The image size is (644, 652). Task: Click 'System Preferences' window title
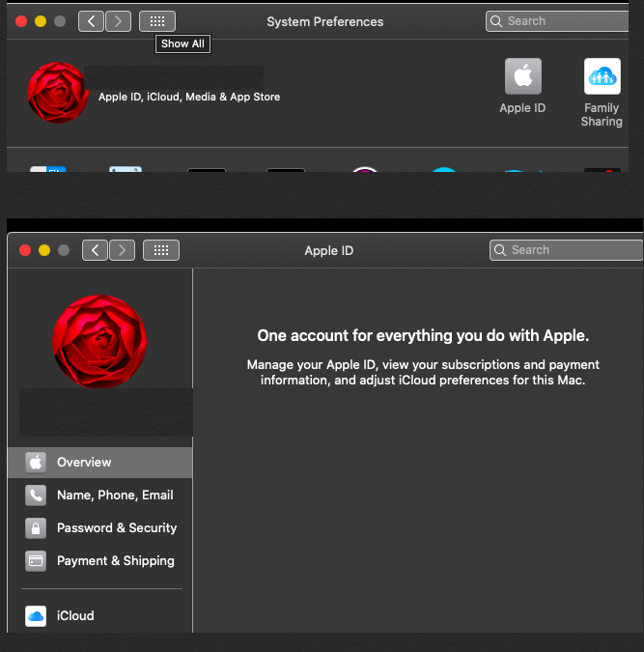tap(325, 21)
